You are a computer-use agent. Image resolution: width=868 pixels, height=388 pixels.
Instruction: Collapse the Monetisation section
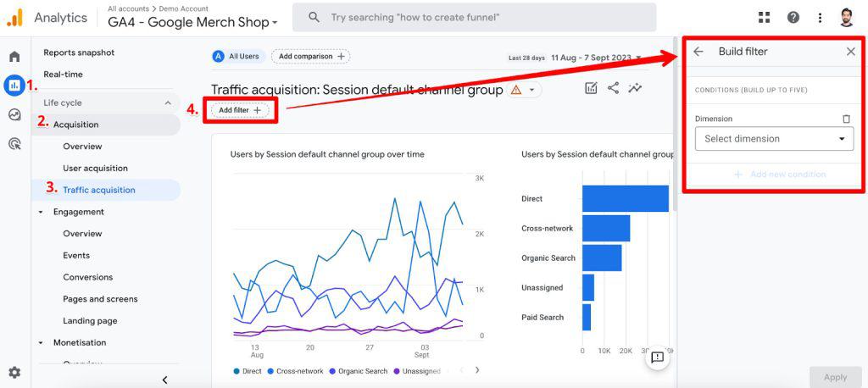pyautogui.click(x=41, y=343)
